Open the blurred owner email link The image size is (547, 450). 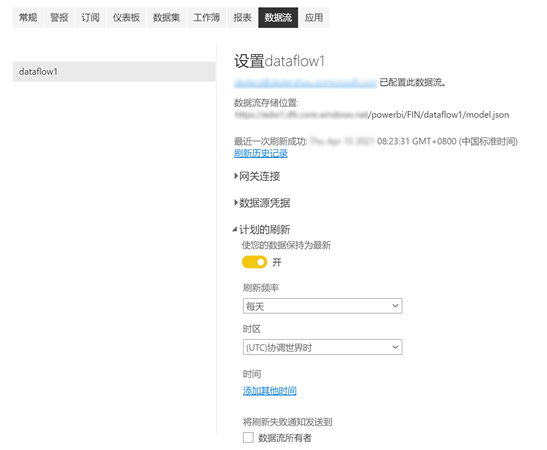(305, 83)
